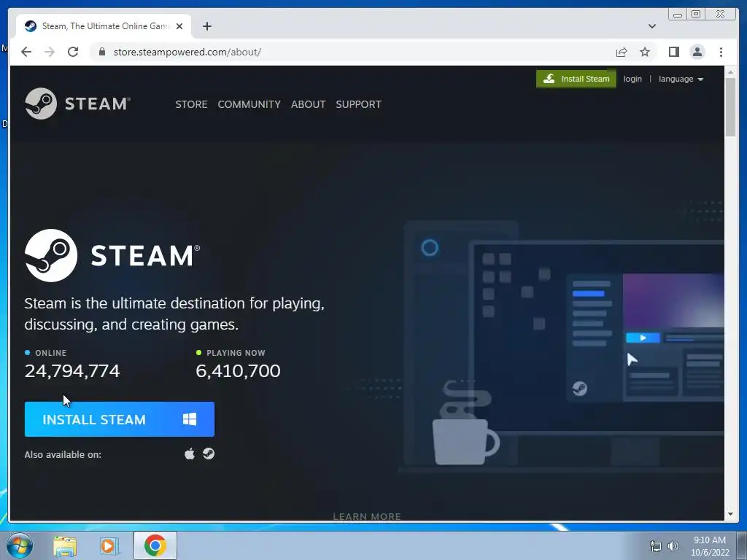The image size is (747, 560).
Task: Click the page vertical scrollbar thumb
Action: point(730,107)
